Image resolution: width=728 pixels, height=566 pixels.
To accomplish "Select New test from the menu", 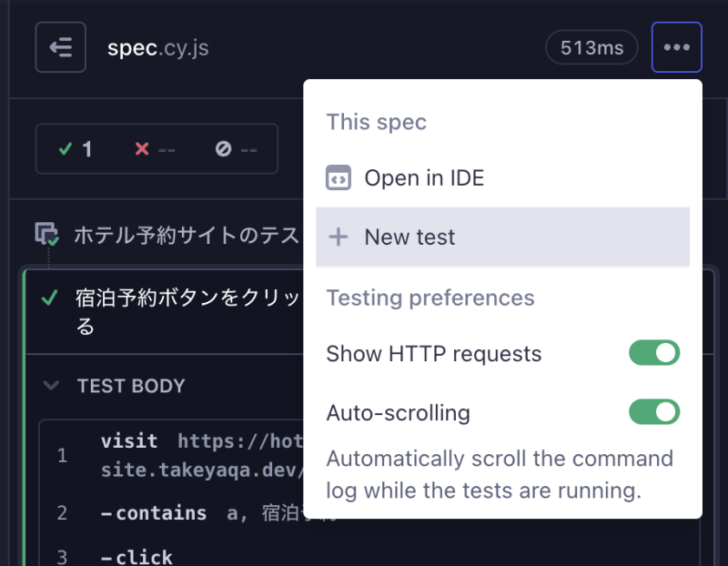I will coord(409,237).
